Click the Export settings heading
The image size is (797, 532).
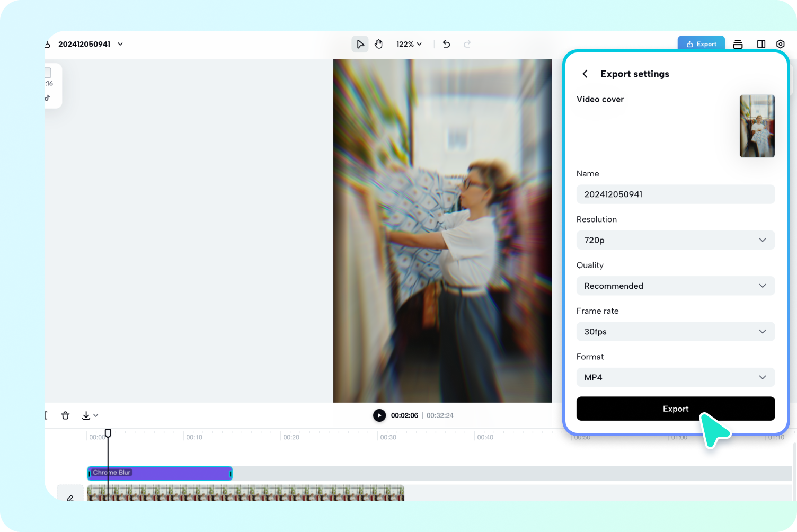(x=635, y=74)
